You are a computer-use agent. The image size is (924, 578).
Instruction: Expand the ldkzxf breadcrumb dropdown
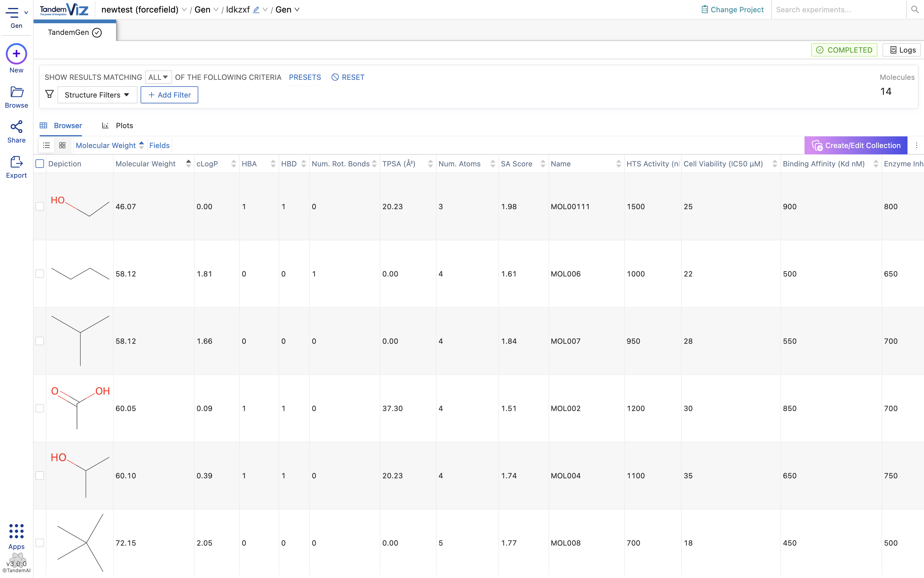point(265,10)
